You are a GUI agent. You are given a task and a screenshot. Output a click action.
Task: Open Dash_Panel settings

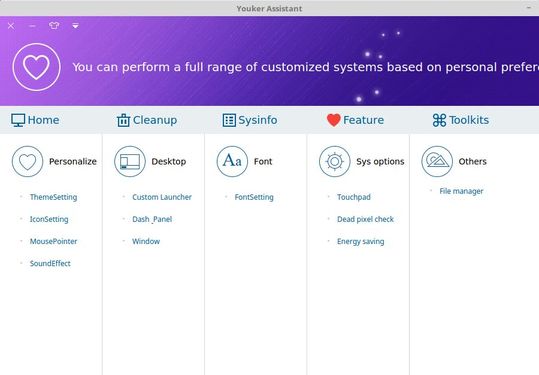(x=152, y=219)
